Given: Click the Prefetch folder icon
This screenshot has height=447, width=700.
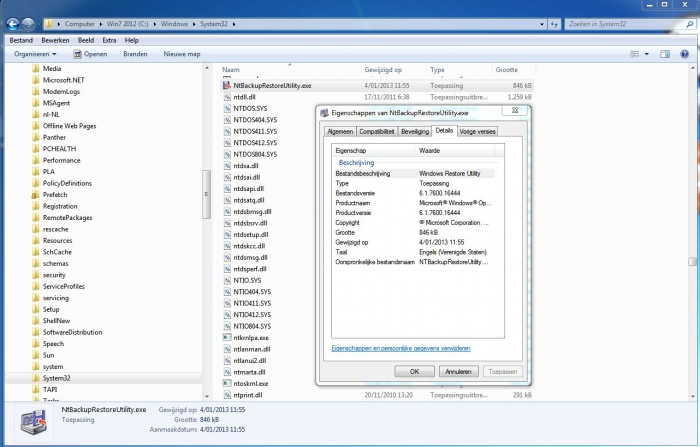Looking at the screenshot, I should tap(36, 195).
